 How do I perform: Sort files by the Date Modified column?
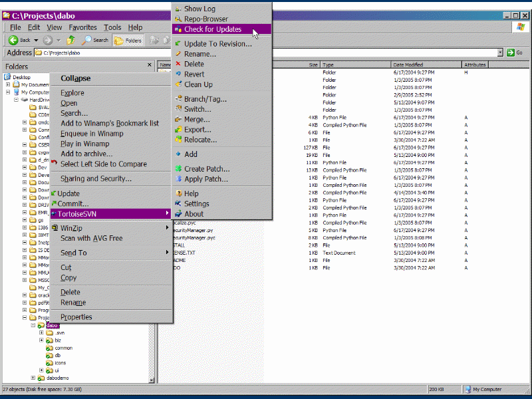426,65
